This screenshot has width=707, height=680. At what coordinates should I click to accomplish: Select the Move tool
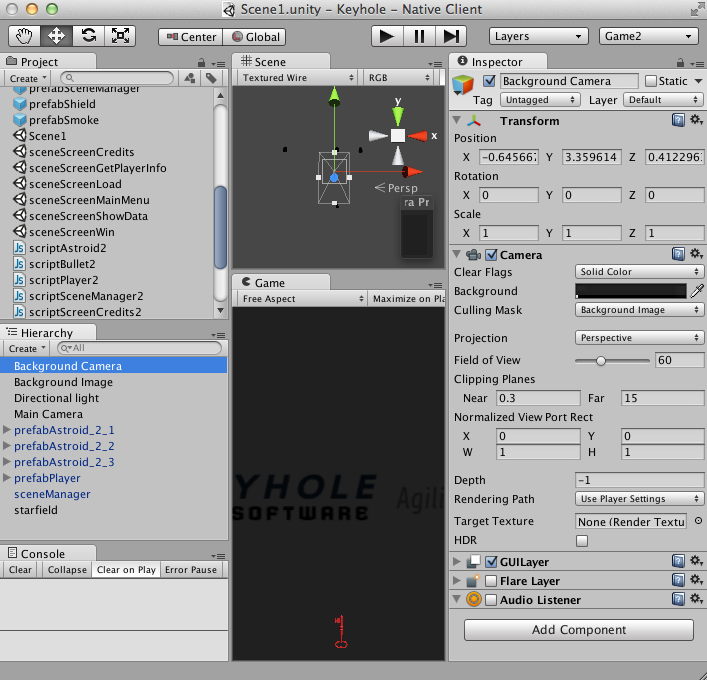pos(56,36)
